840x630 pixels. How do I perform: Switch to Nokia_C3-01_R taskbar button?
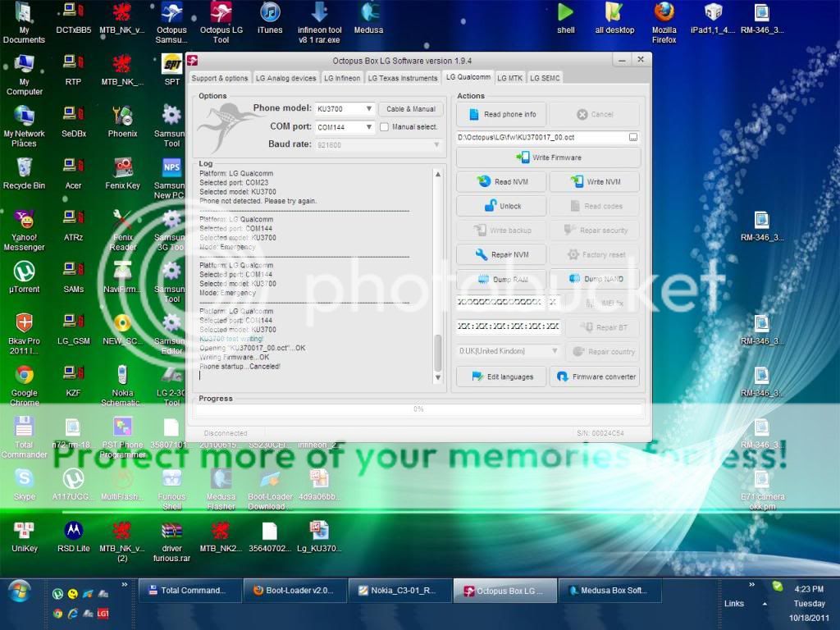[400, 591]
